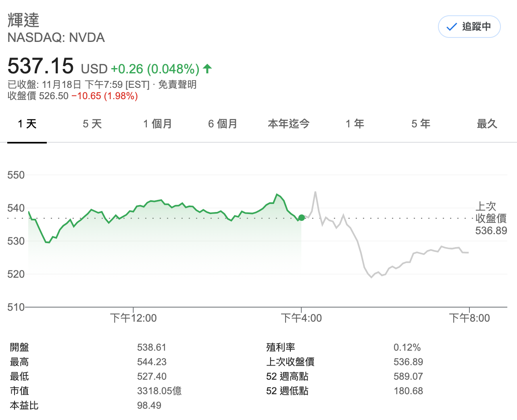Toggle the 追蹤中 following button

click(x=469, y=27)
